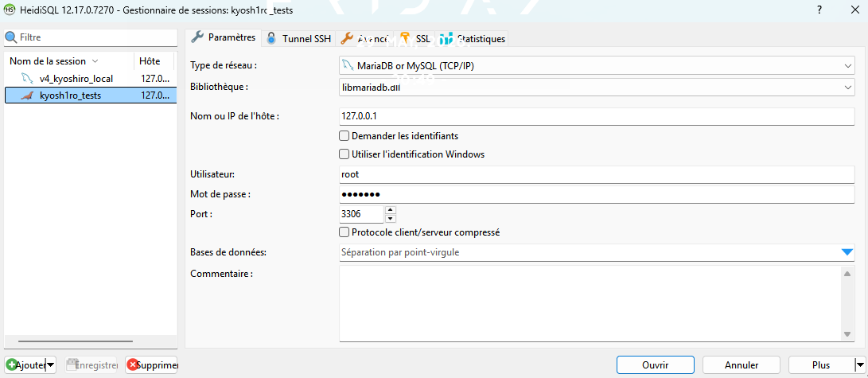868x378 pixels.
Task: Open the Plus button dropdown arrow
Action: tap(860, 365)
